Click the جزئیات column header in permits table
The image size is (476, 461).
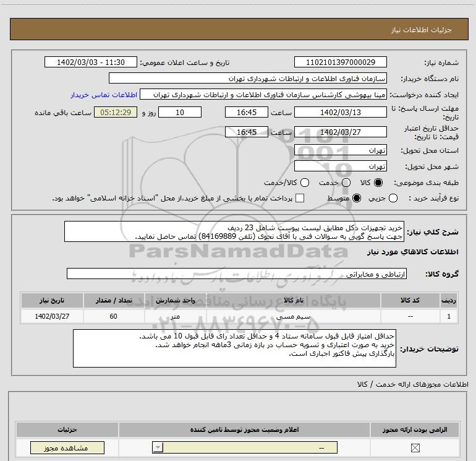click(67, 429)
